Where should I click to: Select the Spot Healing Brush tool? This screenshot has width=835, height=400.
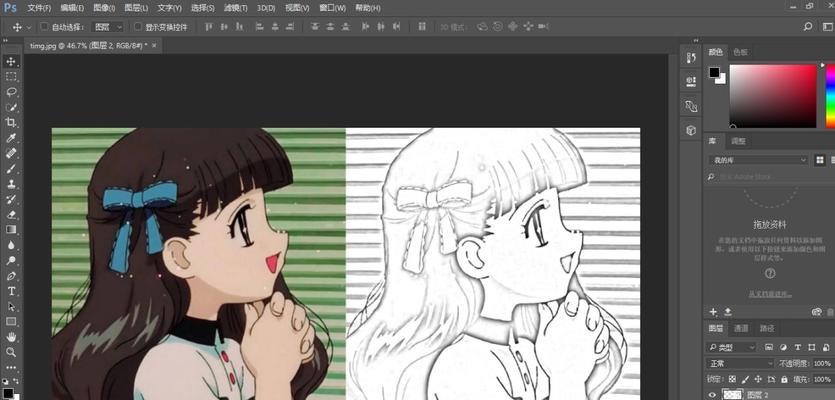point(11,153)
